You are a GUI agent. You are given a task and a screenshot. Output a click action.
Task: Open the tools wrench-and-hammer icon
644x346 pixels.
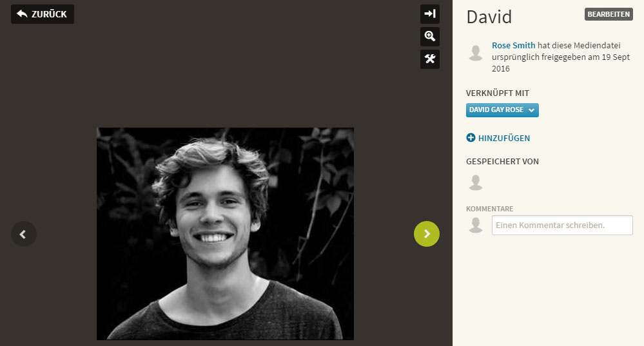point(429,59)
